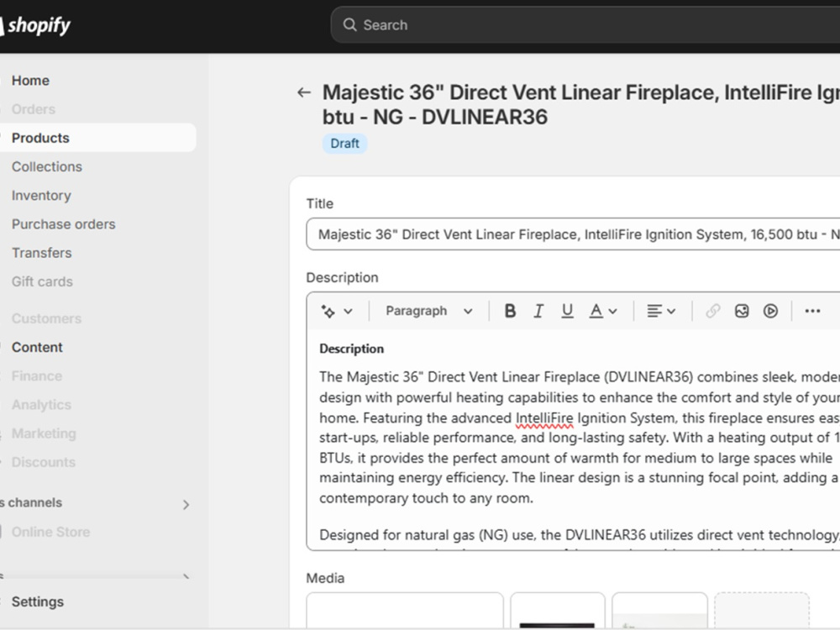Click the dashed add media box
This screenshot has width=840, height=630.
click(x=762, y=611)
